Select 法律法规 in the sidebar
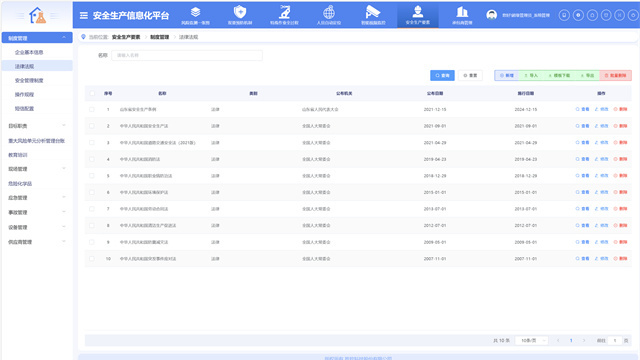Image resolution: width=640 pixels, height=360 pixels. pyautogui.click(x=24, y=66)
